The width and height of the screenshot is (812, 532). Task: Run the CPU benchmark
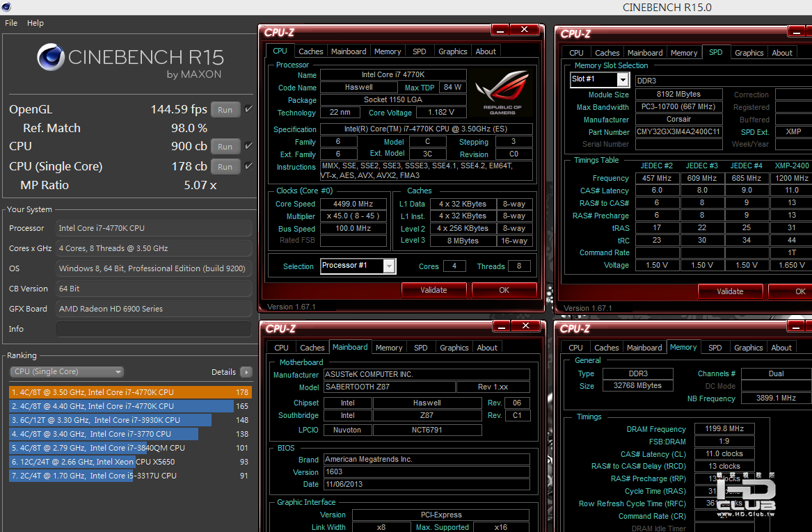point(225,147)
